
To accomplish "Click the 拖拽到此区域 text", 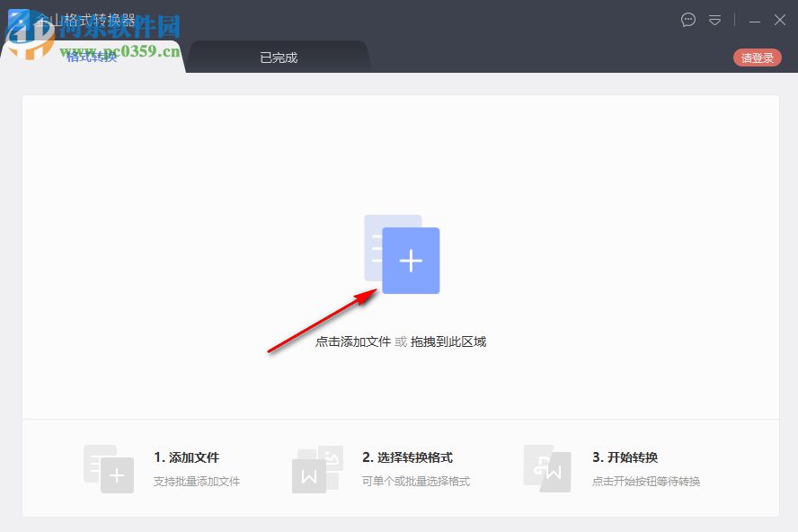I will pos(449,341).
